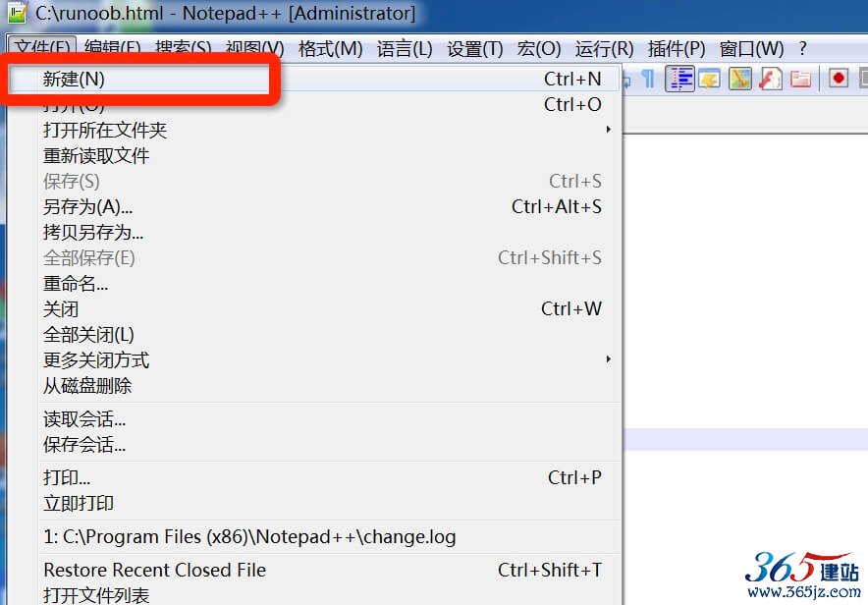Screen dimensions: 868x605
Task: Choose 拷贝另存为... menu entry
Action: tap(314, 232)
